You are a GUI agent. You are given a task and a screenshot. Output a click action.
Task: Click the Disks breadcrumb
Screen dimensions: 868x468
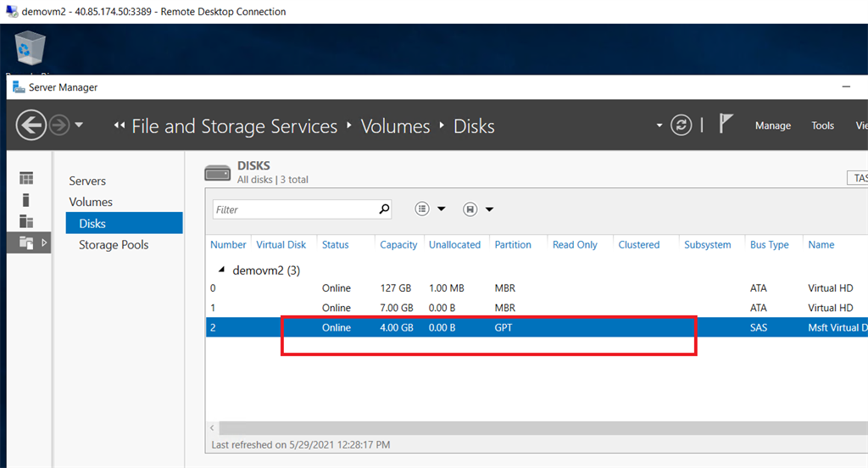click(x=474, y=126)
